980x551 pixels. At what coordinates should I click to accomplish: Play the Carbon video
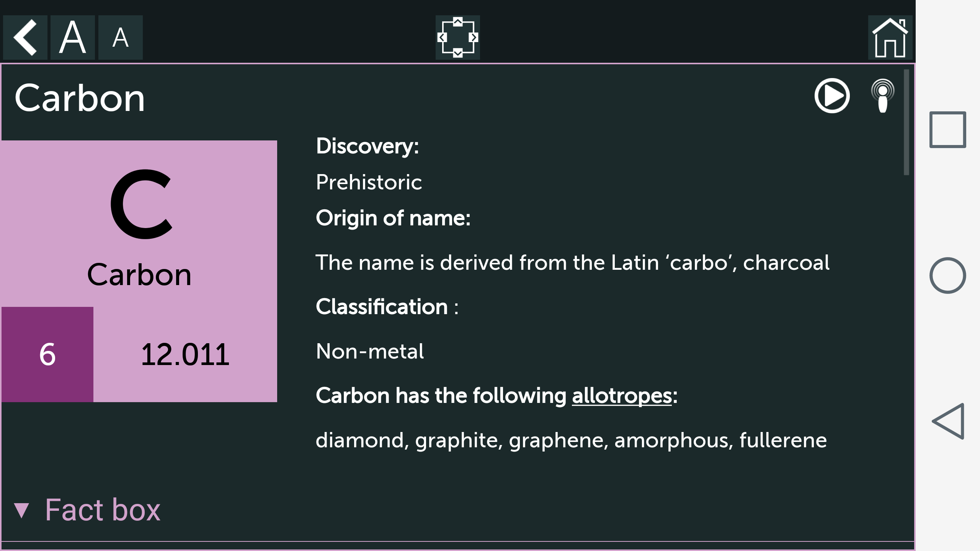click(x=832, y=96)
